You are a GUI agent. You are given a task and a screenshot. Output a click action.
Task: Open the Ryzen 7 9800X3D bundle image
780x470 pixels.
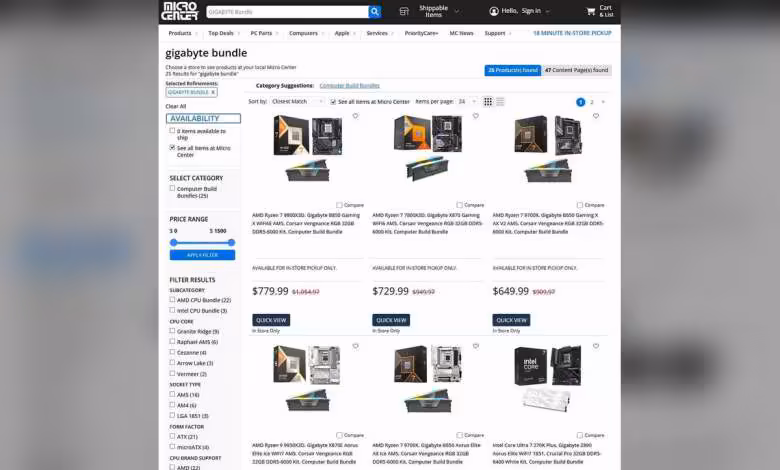click(307, 148)
